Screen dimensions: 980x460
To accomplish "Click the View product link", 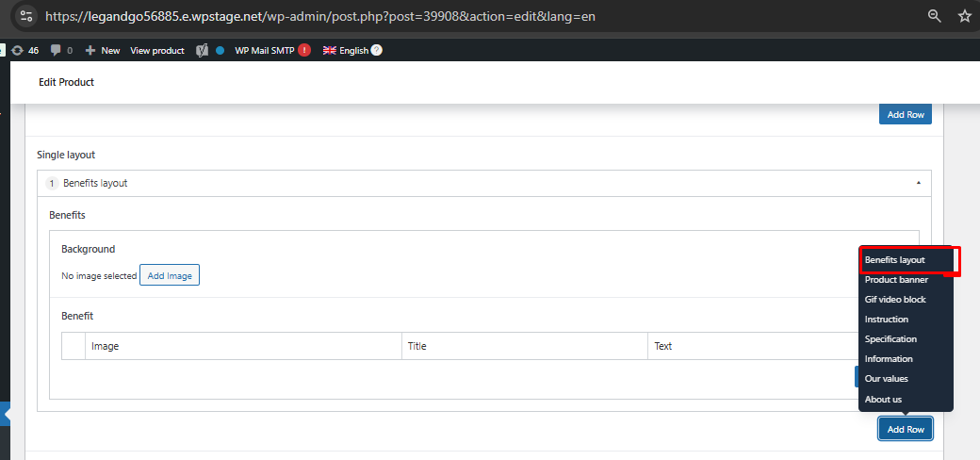I will pos(157,50).
